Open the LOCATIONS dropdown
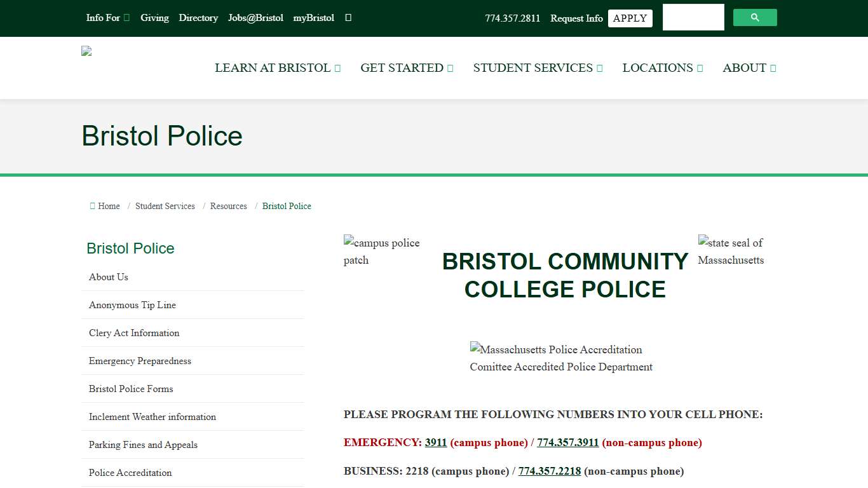The height and width of the screenshot is (488, 868). (662, 68)
